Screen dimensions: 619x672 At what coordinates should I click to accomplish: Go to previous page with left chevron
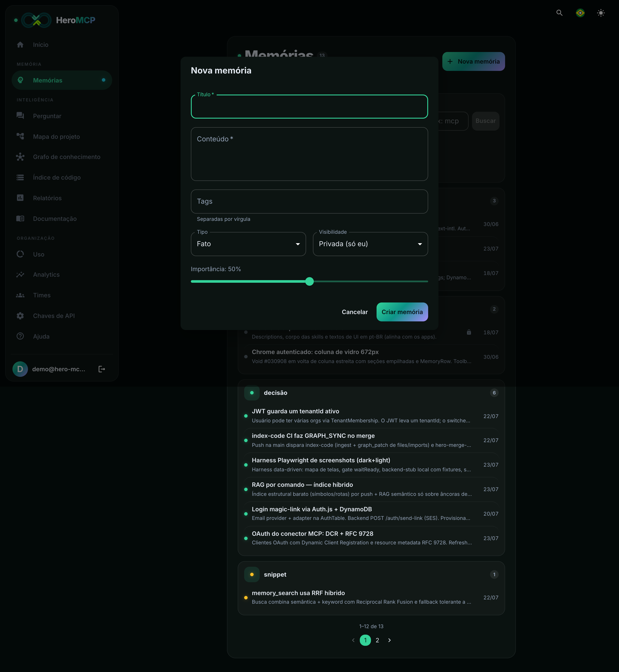click(353, 640)
